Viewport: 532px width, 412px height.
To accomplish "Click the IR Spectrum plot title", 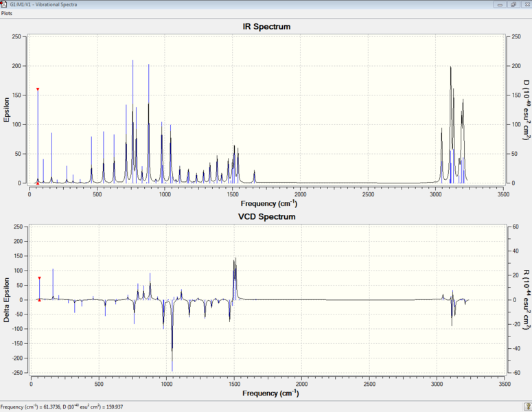I will click(x=266, y=27).
